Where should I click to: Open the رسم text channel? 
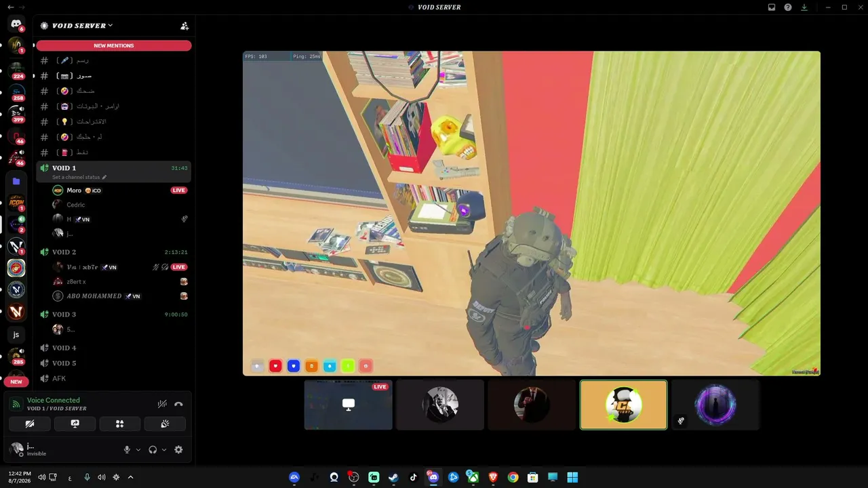pos(114,60)
